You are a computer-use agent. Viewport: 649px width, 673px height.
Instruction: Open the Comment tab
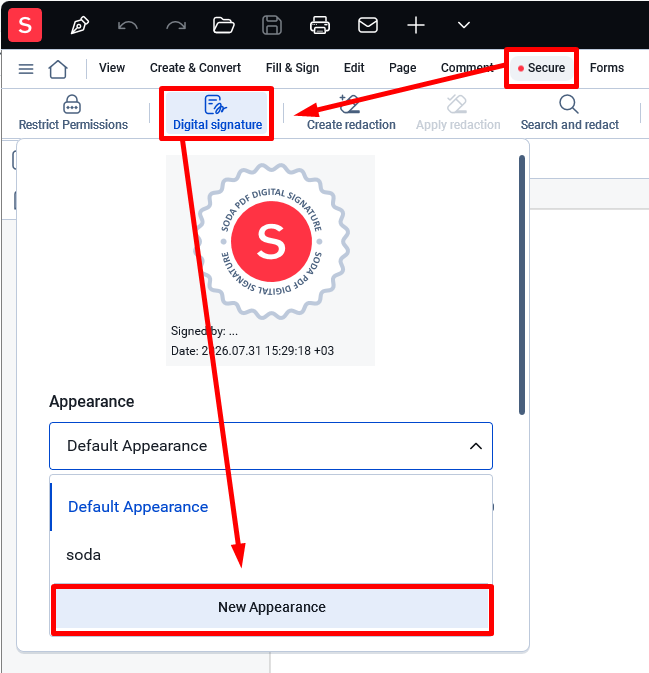(x=467, y=68)
